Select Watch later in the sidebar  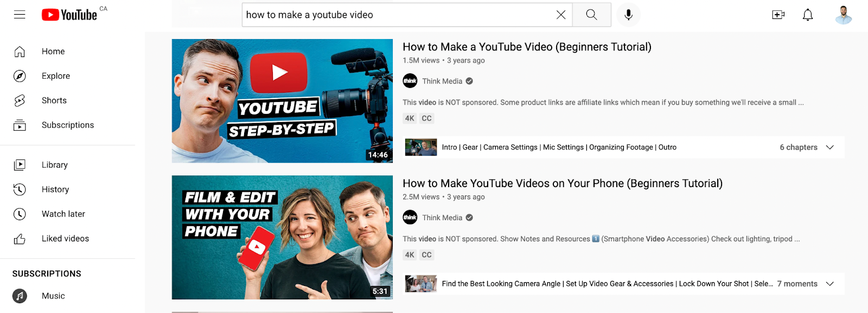pyautogui.click(x=63, y=214)
